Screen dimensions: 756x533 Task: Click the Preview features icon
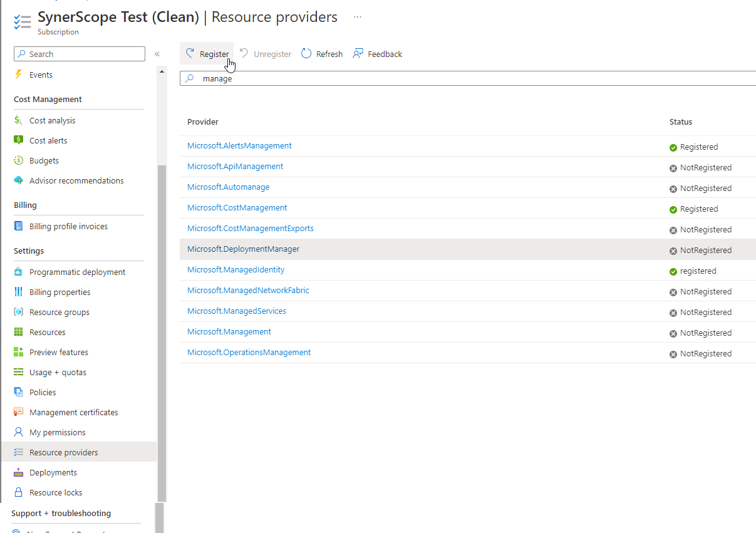(x=19, y=351)
